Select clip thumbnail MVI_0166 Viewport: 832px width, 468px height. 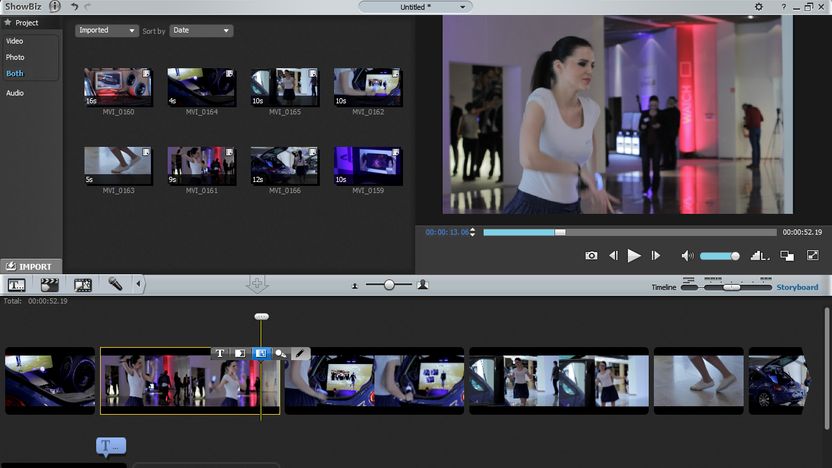(x=284, y=166)
